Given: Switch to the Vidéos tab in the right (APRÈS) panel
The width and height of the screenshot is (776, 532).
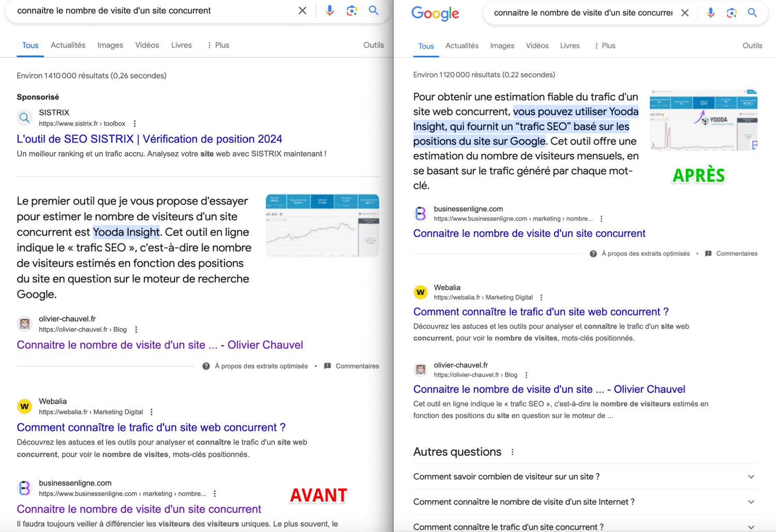Looking at the screenshot, I should 537,46.
